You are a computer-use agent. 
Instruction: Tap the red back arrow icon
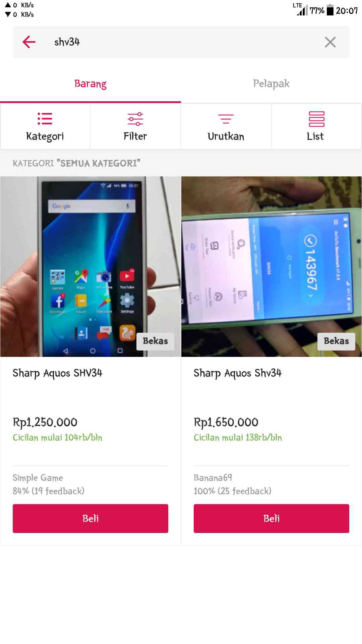click(29, 42)
